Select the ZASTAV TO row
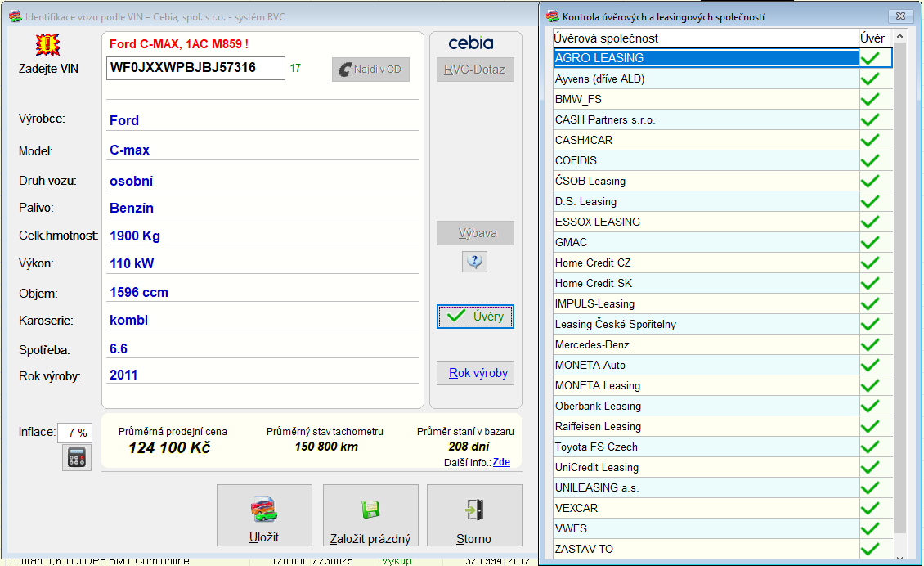924x566 pixels. 723,550
